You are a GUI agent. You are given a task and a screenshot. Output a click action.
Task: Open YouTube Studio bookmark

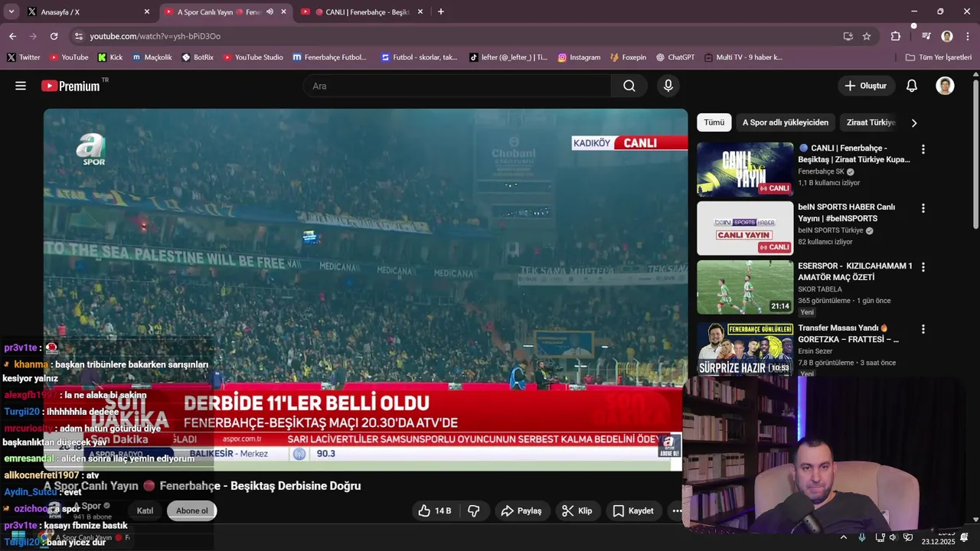tap(253, 57)
